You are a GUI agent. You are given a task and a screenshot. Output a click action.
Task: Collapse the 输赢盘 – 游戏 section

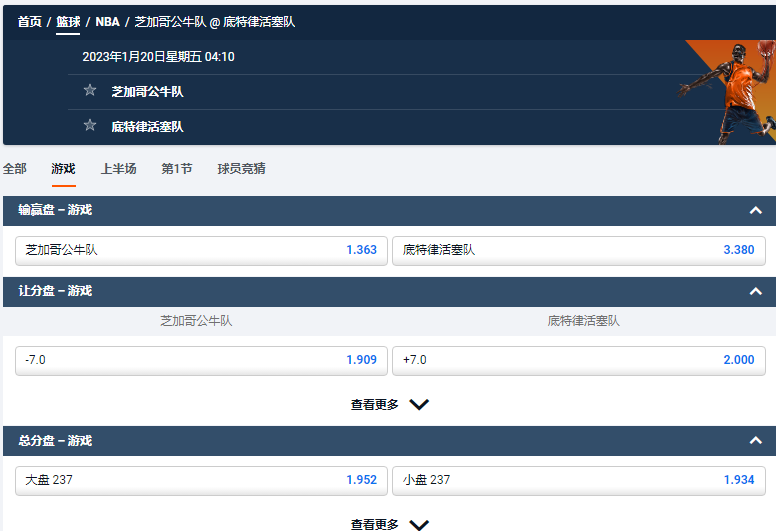[x=755, y=210]
